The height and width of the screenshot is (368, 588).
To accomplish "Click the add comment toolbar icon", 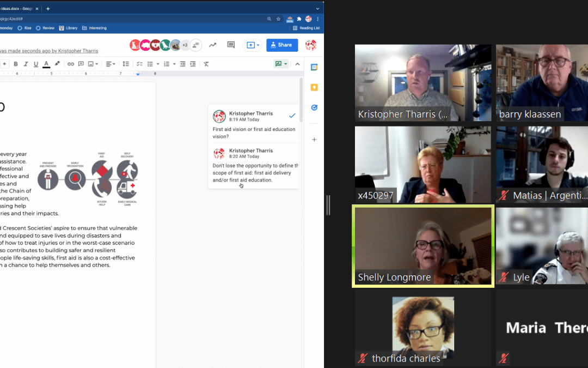I will point(81,64).
